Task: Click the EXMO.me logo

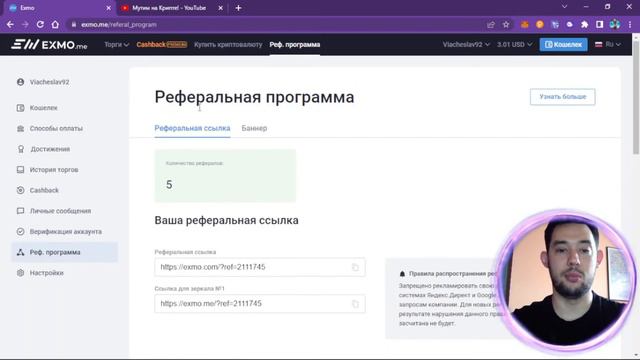Action: [49, 44]
